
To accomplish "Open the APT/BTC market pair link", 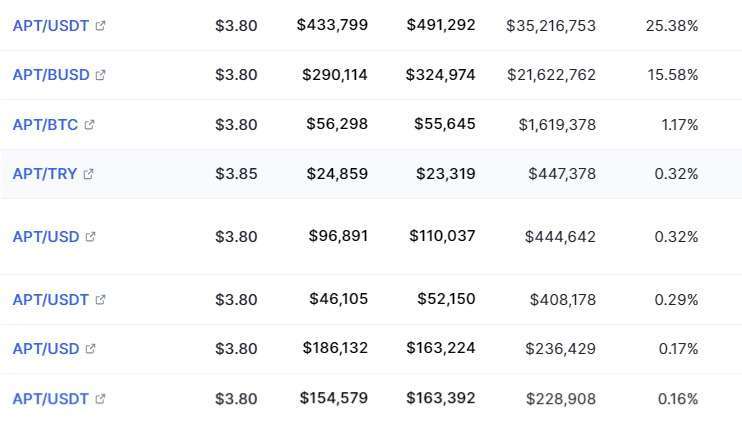I will [x=45, y=124].
